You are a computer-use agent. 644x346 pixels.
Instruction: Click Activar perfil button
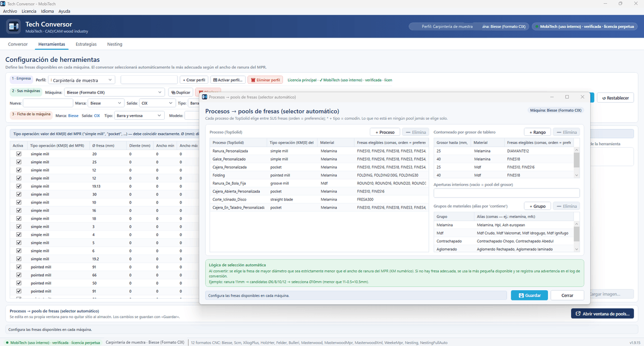228,80
